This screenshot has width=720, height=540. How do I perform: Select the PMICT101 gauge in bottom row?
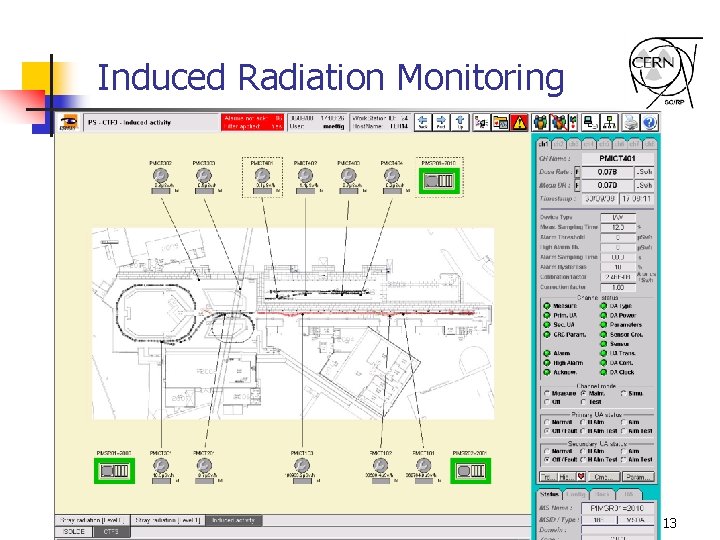(x=423, y=465)
